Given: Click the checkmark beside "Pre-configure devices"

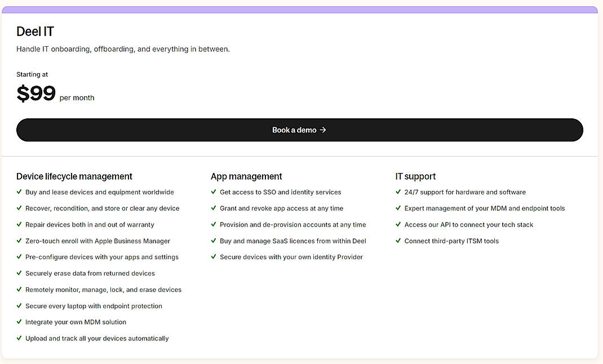Looking at the screenshot, I should tap(19, 256).
